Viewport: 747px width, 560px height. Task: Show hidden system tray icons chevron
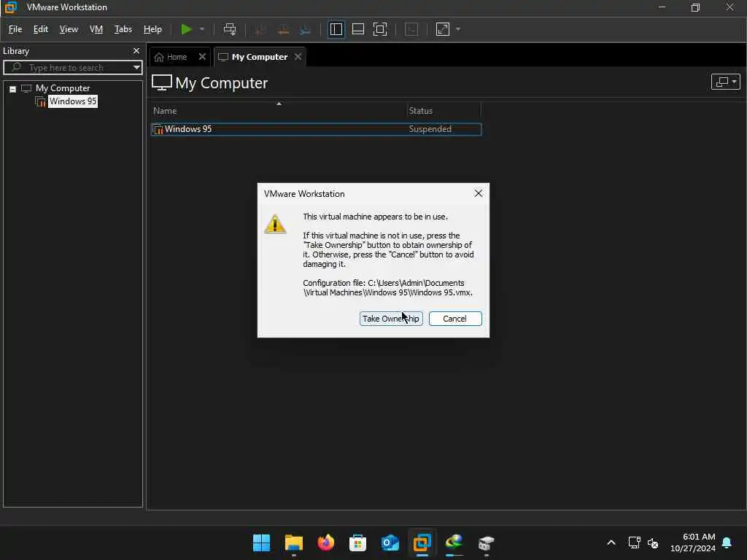click(611, 542)
